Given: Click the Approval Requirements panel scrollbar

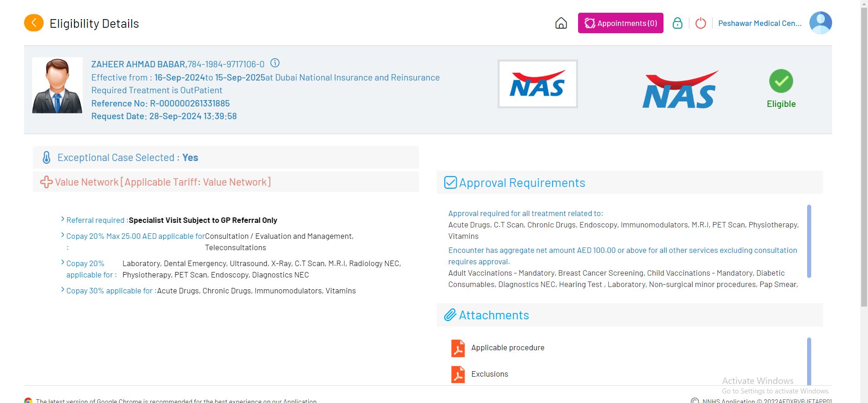Looking at the screenshot, I should coord(808,241).
